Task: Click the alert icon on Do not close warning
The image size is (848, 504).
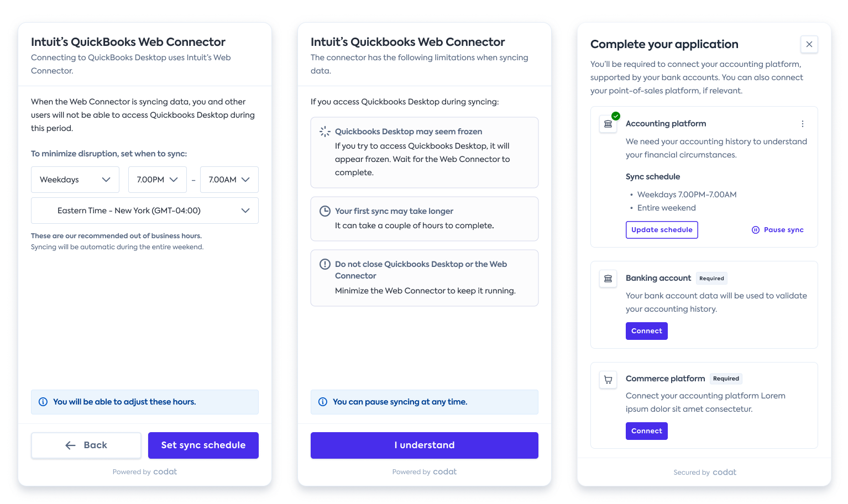Action: click(324, 264)
